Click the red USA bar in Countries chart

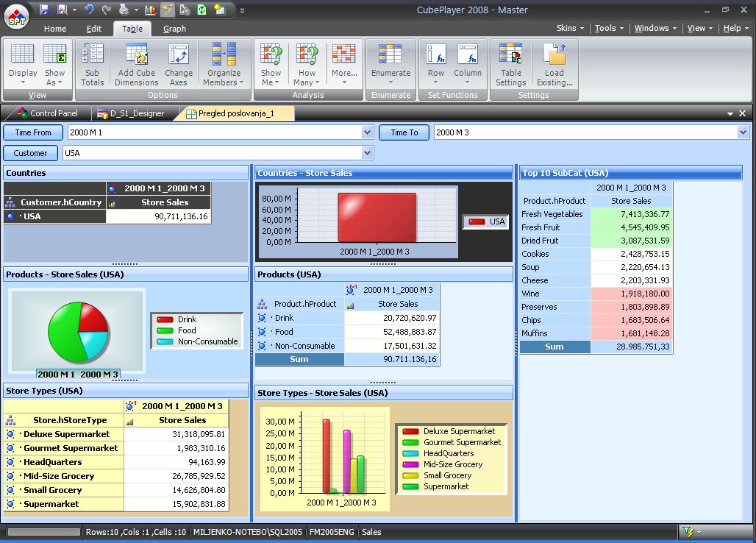click(377, 218)
